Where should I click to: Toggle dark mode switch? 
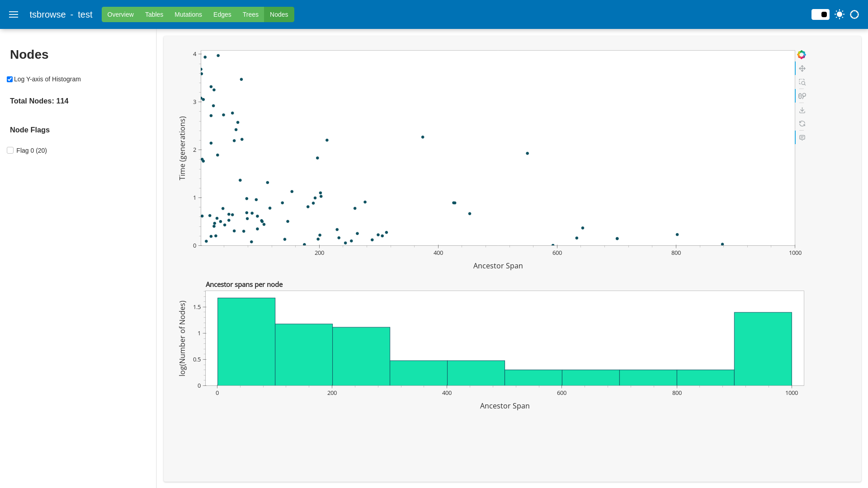pos(821,14)
